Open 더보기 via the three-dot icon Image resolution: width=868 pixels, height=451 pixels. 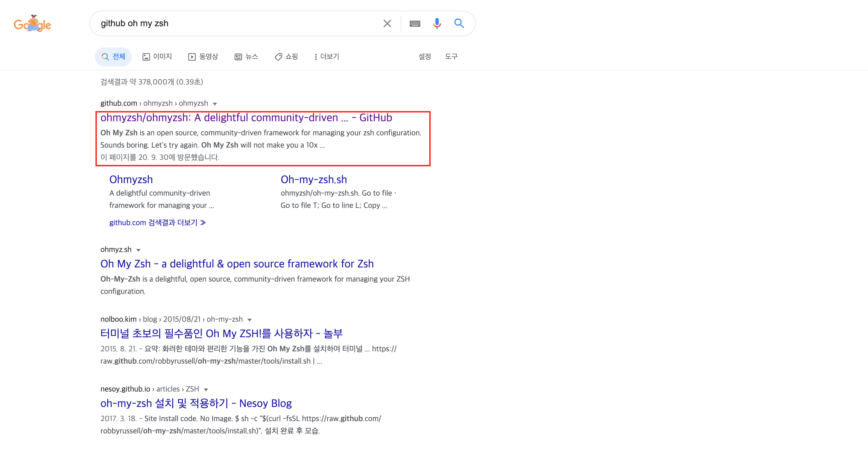[x=325, y=57]
